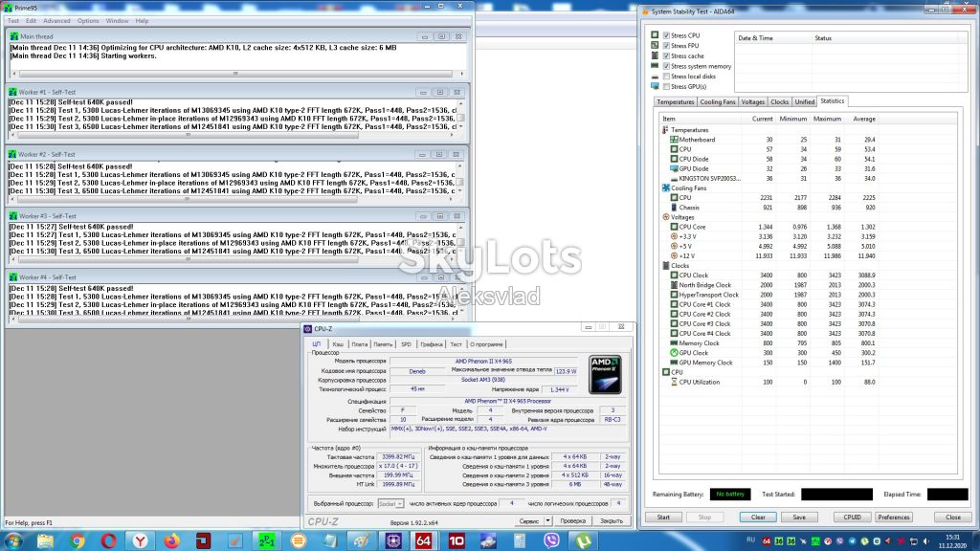Launch Opera browser from the taskbar
980x551 pixels.
click(109, 540)
